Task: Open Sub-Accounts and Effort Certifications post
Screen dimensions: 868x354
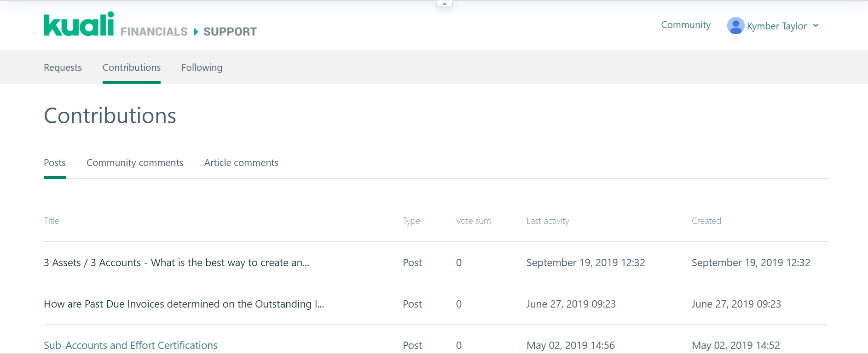Action: pyautogui.click(x=130, y=345)
